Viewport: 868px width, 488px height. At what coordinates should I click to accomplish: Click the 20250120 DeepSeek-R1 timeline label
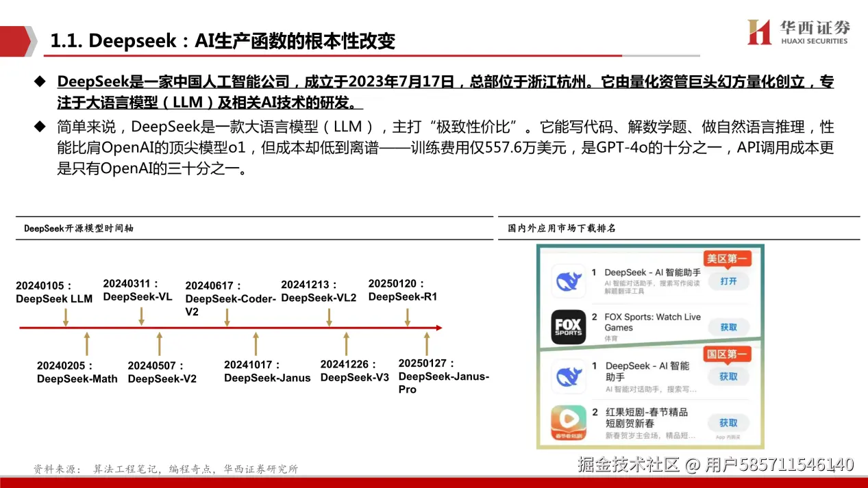point(403,290)
